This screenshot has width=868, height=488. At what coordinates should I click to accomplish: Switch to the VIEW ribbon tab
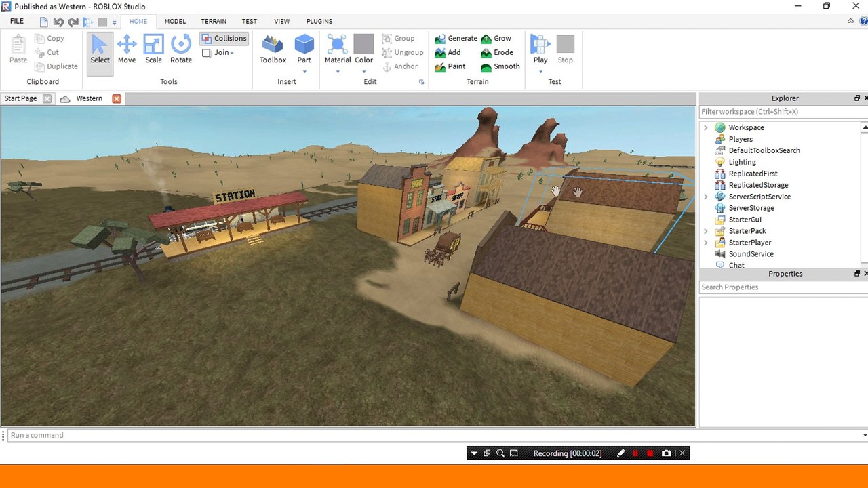click(281, 21)
